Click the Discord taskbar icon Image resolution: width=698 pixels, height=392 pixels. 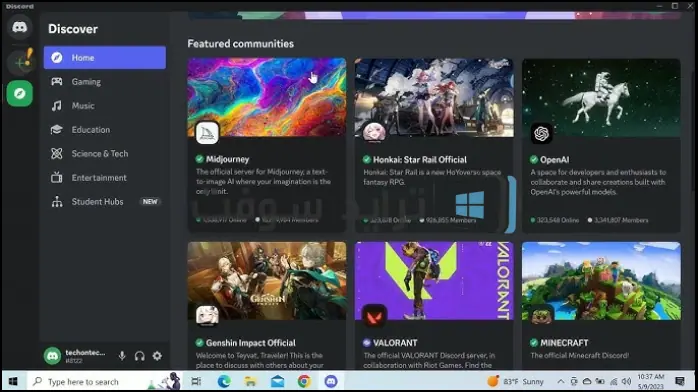tap(331, 381)
